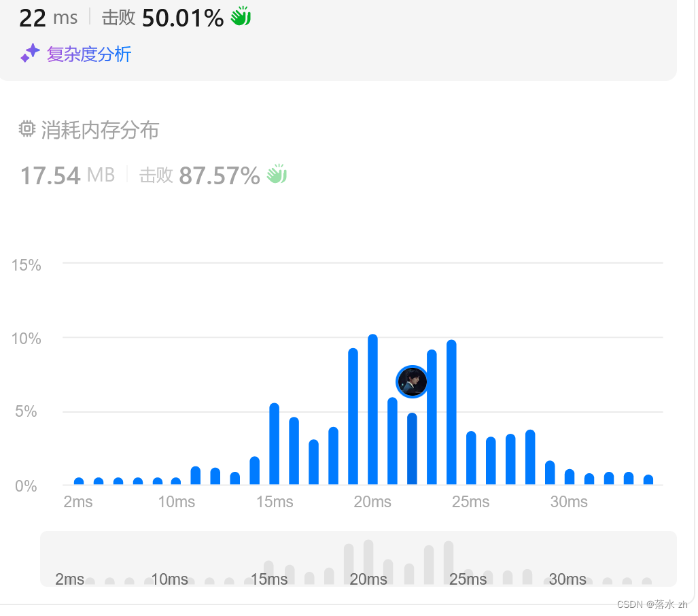This screenshot has width=698, height=616.
Task: Click the green clapping hands icon next to 50.01%
Action: [x=241, y=16]
